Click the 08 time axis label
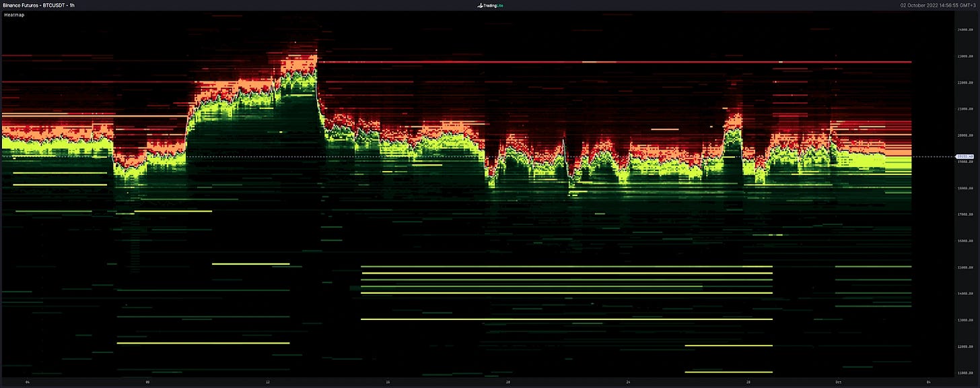 (x=147, y=382)
